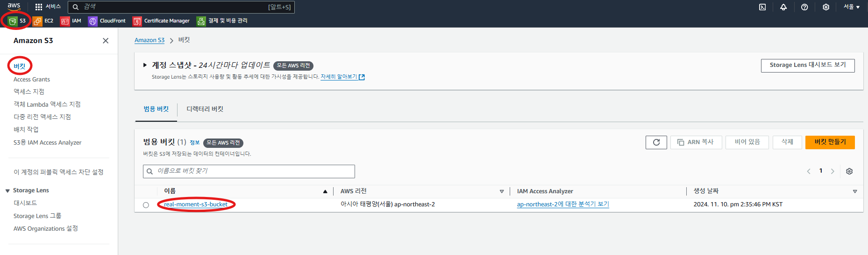Go to previous page of buckets
Image resolution: width=868 pixels, height=255 pixels.
pyautogui.click(x=809, y=171)
